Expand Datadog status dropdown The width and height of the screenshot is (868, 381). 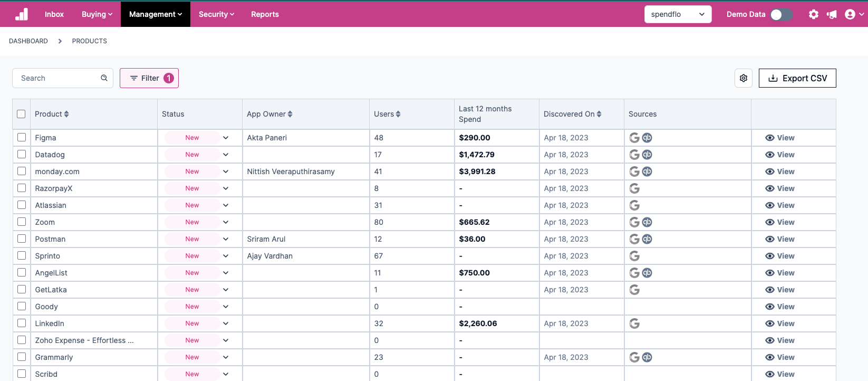[x=226, y=155]
